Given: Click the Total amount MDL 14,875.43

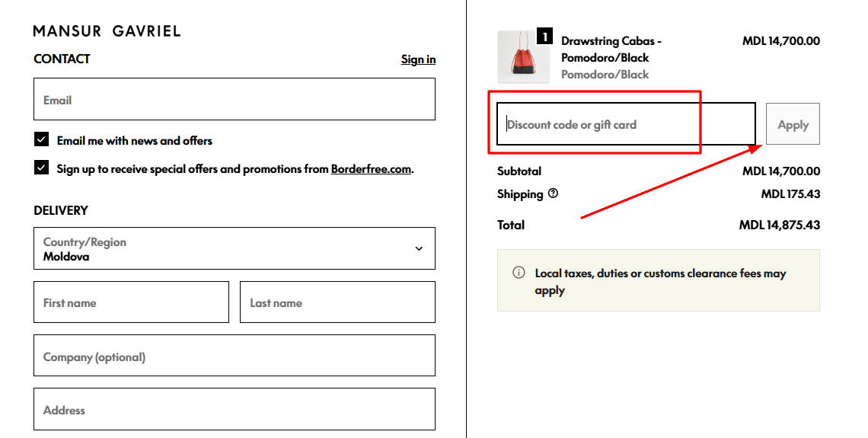Looking at the screenshot, I should (x=779, y=225).
